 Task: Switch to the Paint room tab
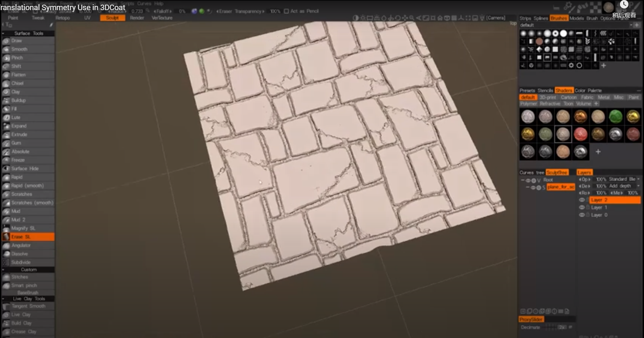13,18
